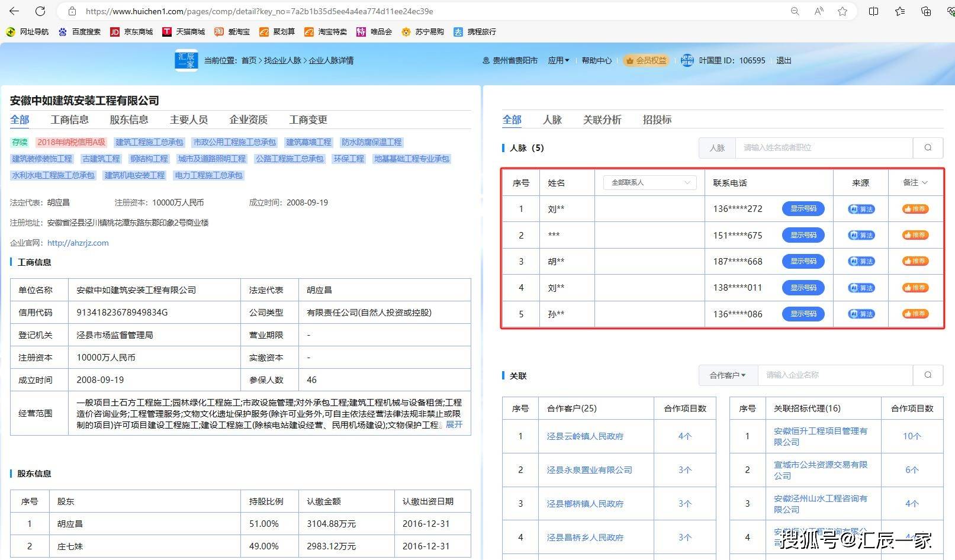This screenshot has width=955, height=560.
Task: Focus the 人脉 name search field
Action: click(x=824, y=147)
